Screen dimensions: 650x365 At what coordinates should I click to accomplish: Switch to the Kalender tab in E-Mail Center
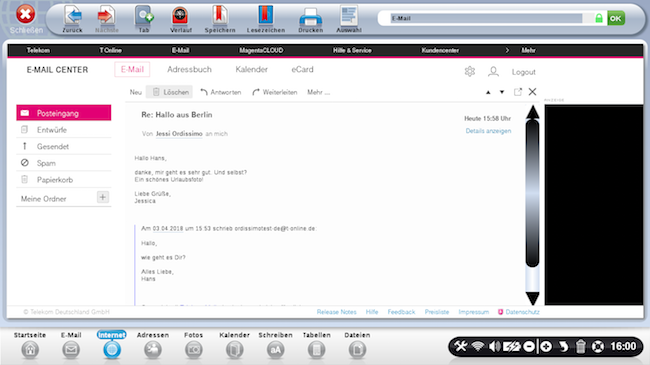(251, 69)
